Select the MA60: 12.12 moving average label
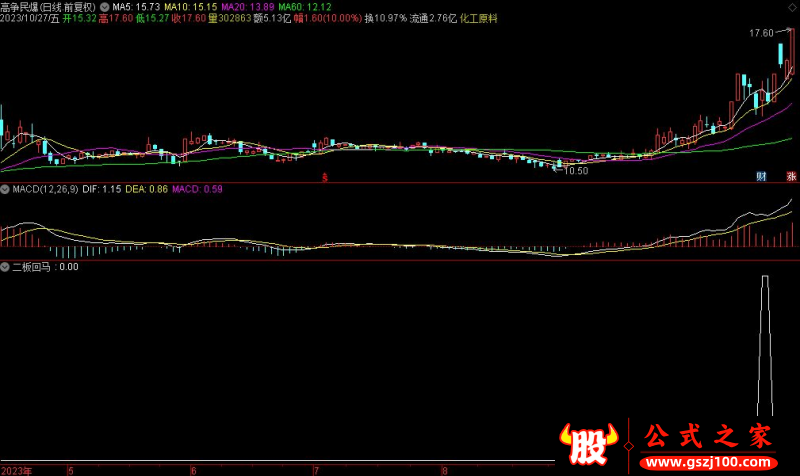 point(305,7)
